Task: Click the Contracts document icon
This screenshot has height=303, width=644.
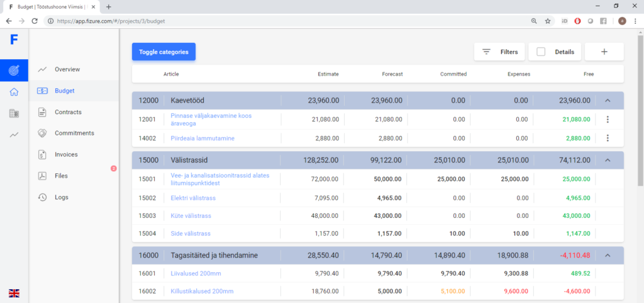Action: [42, 112]
